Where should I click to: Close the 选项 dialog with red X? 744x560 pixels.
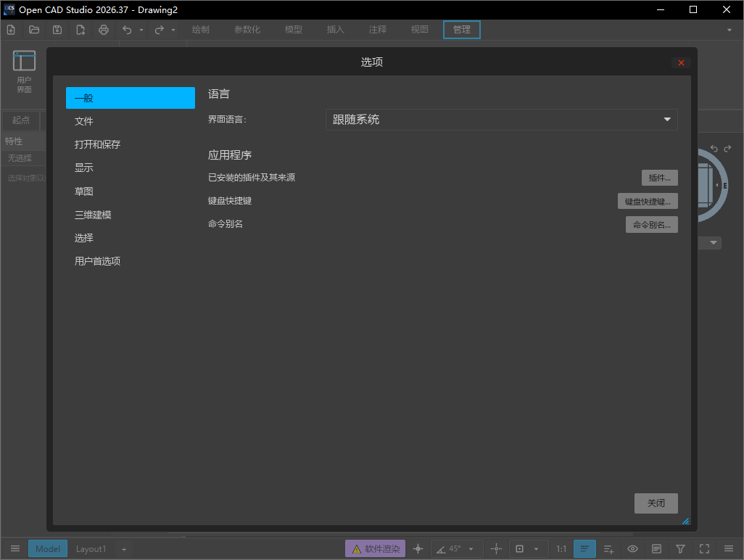point(681,62)
